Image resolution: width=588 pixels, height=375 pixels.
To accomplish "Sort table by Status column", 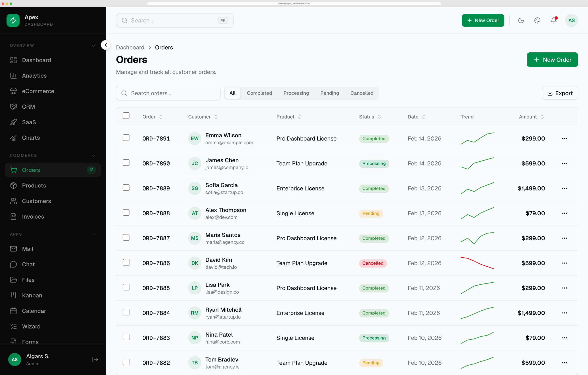I will 370,117.
